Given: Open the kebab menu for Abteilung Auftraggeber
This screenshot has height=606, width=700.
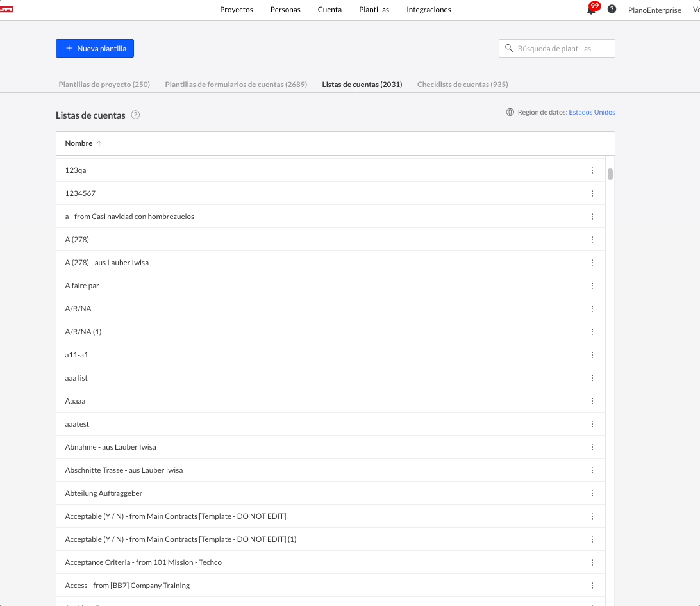Looking at the screenshot, I should [592, 493].
